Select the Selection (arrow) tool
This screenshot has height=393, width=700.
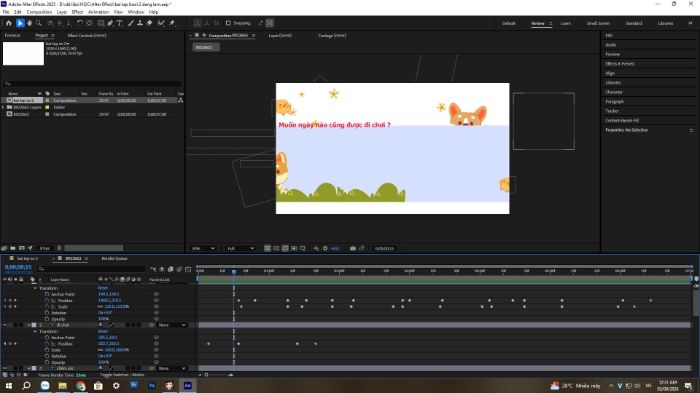[x=20, y=23]
